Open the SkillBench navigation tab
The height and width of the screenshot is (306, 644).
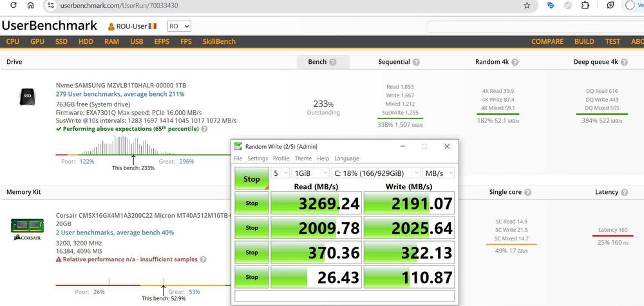[x=219, y=41]
